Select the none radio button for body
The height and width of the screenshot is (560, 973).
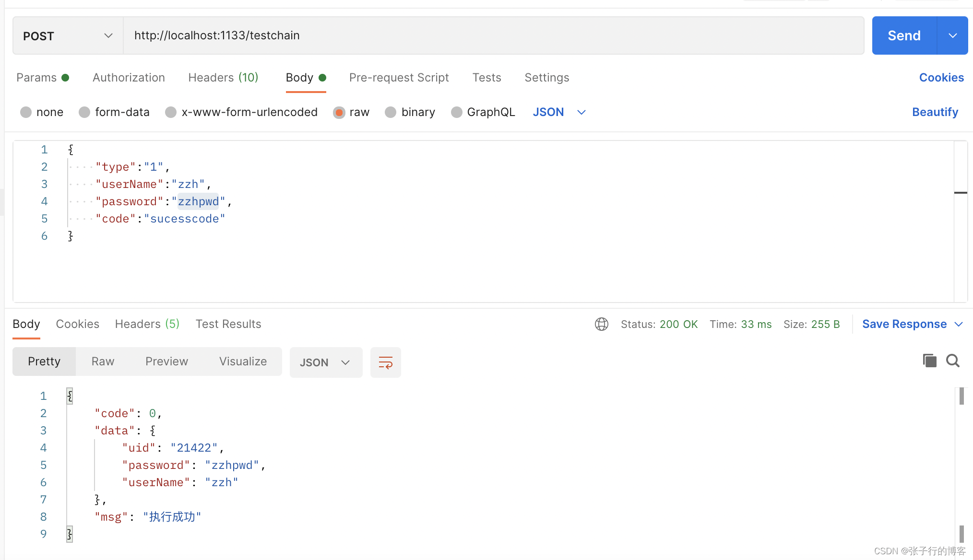point(25,111)
